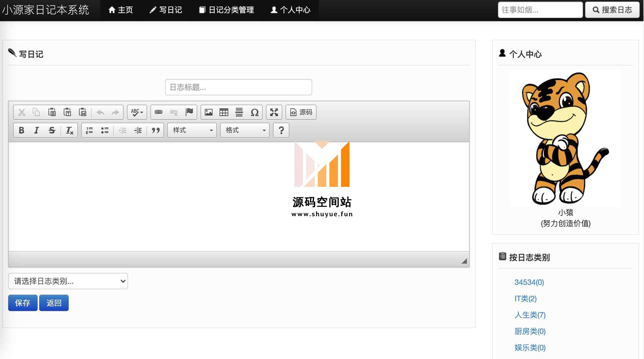Open About editor via question mark icon
Viewport: 644px width, 359px height.
(281, 130)
